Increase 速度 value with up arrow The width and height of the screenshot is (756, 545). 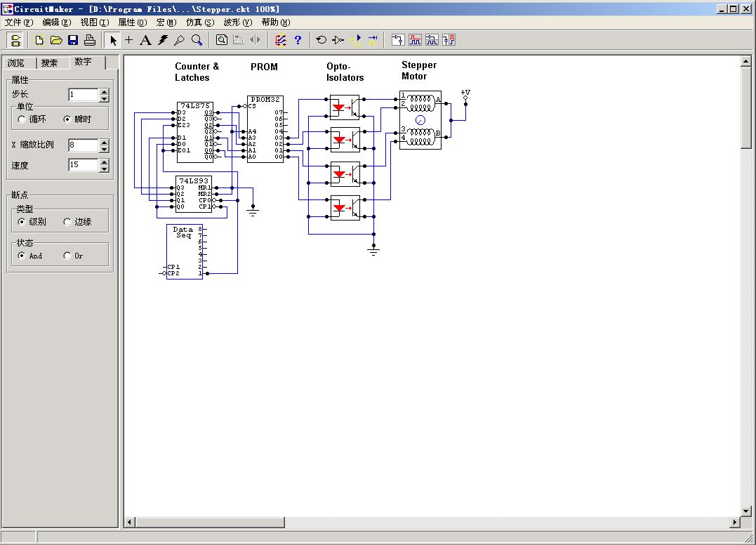[104, 162]
